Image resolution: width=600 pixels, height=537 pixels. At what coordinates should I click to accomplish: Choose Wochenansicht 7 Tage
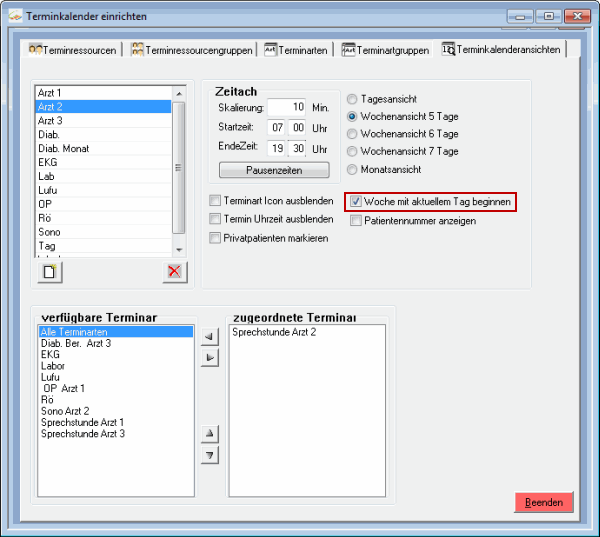pos(352,151)
